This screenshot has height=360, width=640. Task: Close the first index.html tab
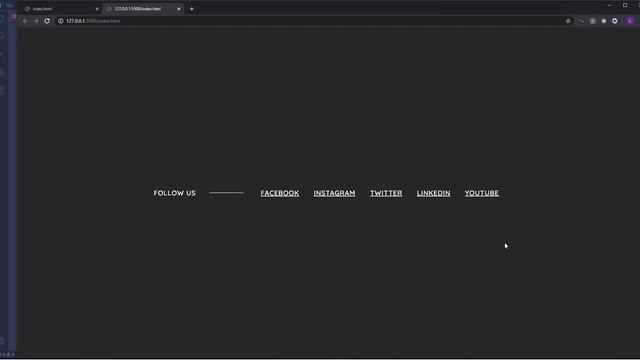pyautogui.click(x=97, y=9)
